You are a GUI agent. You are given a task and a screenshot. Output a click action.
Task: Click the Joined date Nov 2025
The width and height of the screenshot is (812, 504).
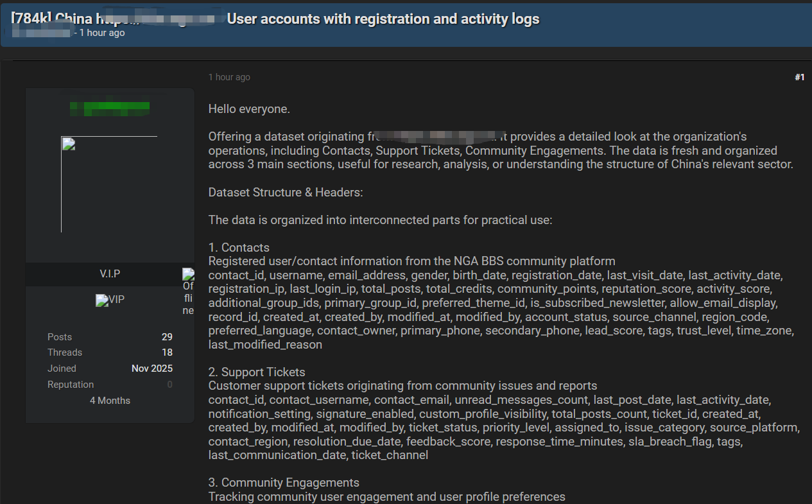[x=151, y=369]
